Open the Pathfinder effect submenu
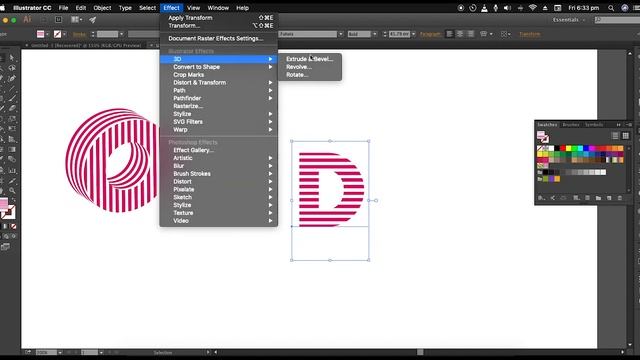 click(219, 98)
